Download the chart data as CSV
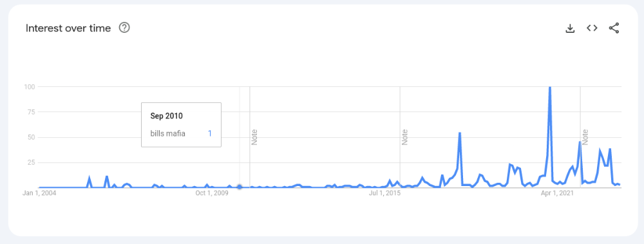The image size is (644, 244). 570,28
